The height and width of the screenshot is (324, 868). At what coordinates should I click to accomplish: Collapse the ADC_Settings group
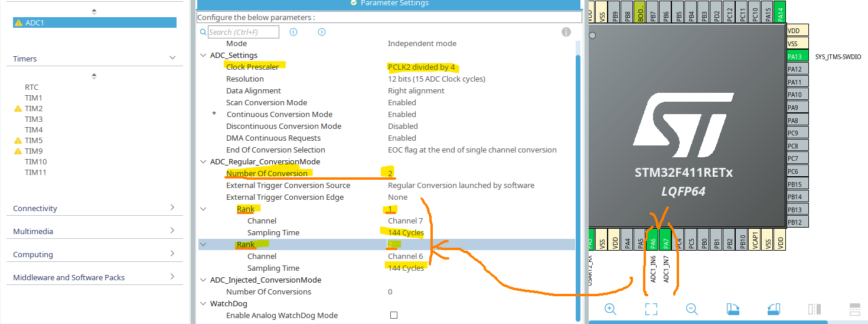(203, 55)
